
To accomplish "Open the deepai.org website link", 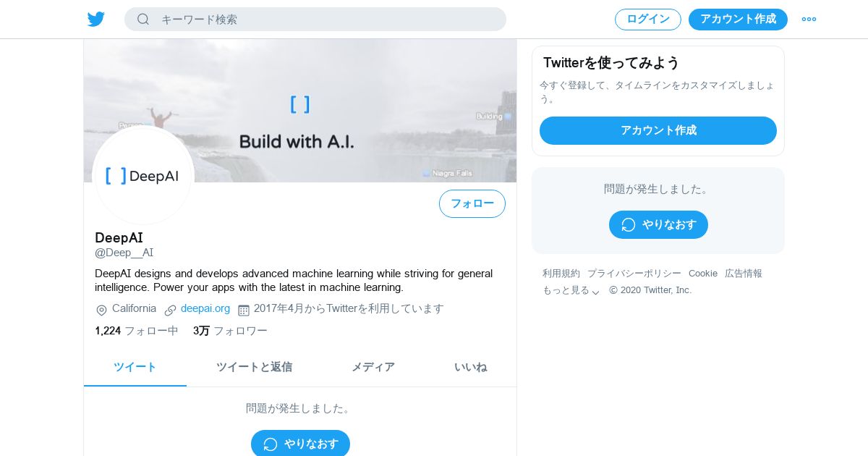I will (205, 308).
